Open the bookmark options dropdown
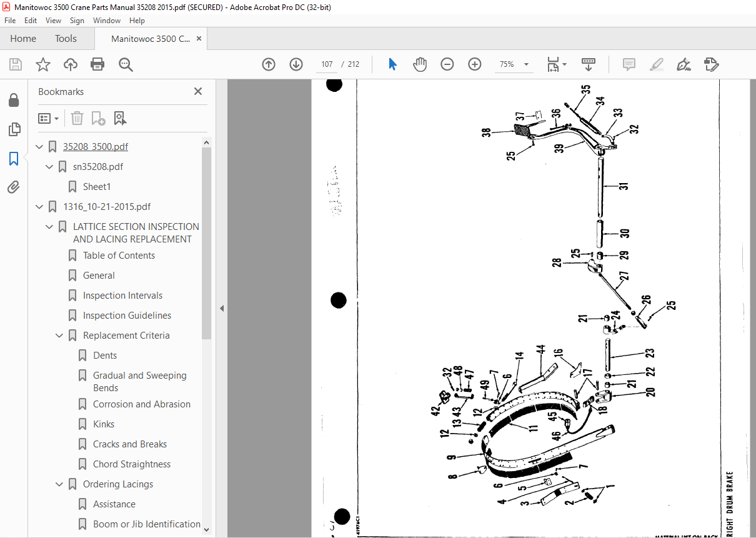The width and height of the screenshot is (756, 538). point(49,118)
